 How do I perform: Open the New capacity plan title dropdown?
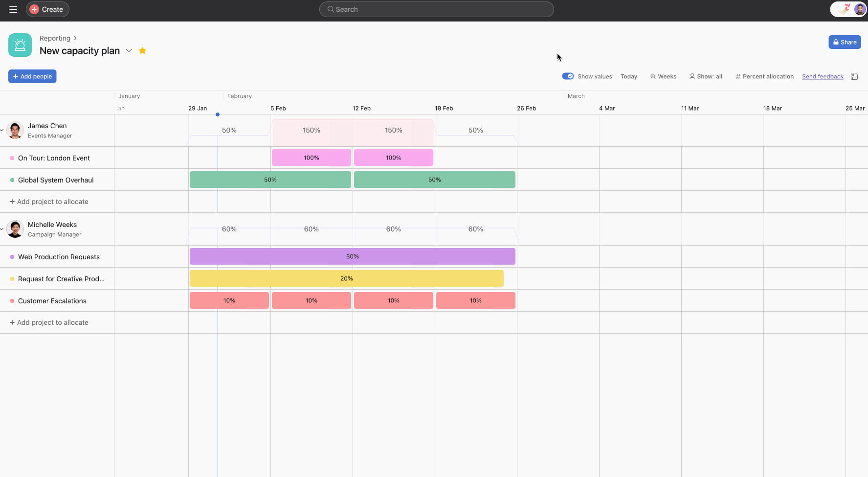click(x=129, y=50)
